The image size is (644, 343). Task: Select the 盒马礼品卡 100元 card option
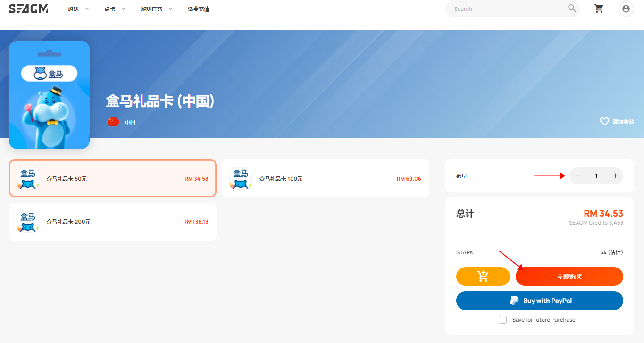pos(326,178)
